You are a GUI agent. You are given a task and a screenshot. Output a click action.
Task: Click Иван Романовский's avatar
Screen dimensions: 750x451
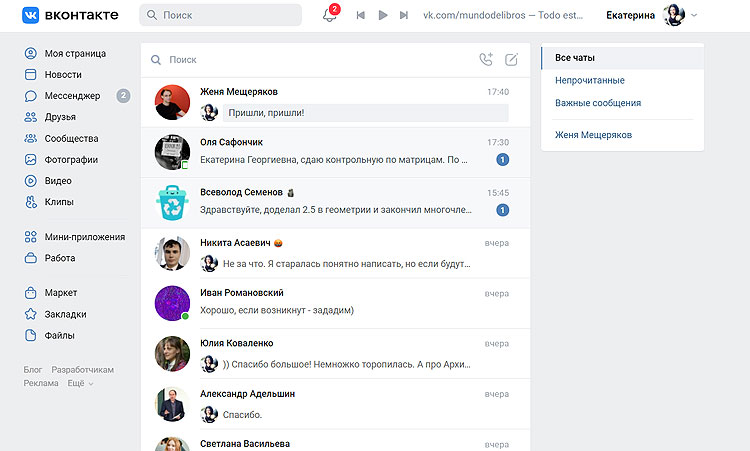point(172,302)
